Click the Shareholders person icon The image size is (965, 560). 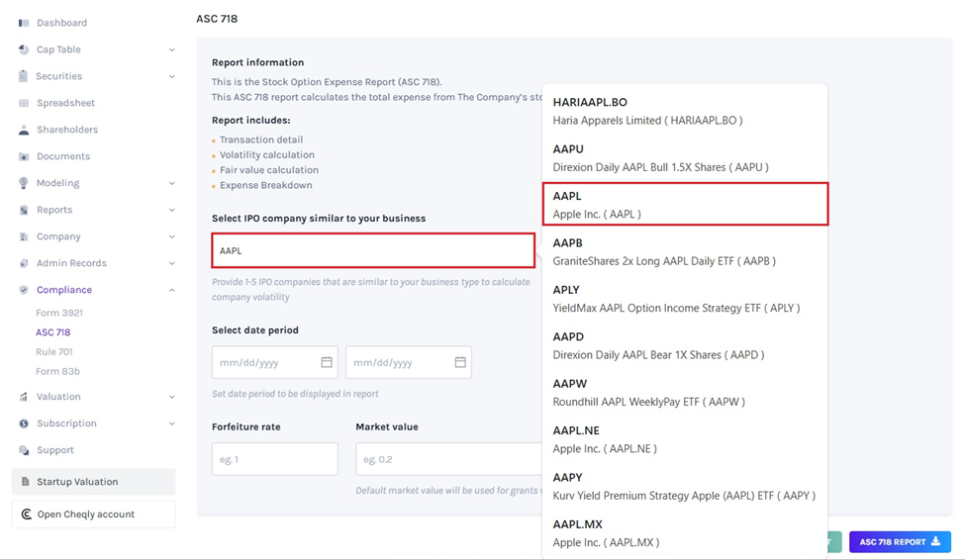pyautogui.click(x=24, y=130)
